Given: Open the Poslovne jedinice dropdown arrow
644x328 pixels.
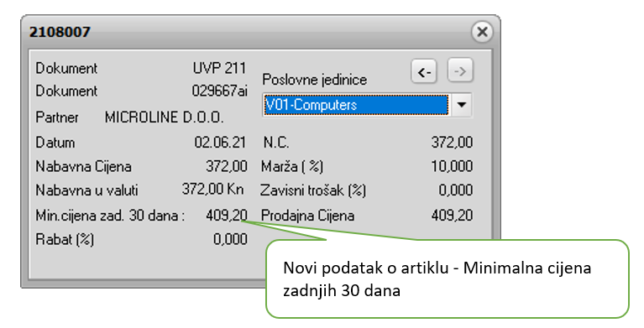Looking at the screenshot, I should click(x=461, y=105).
